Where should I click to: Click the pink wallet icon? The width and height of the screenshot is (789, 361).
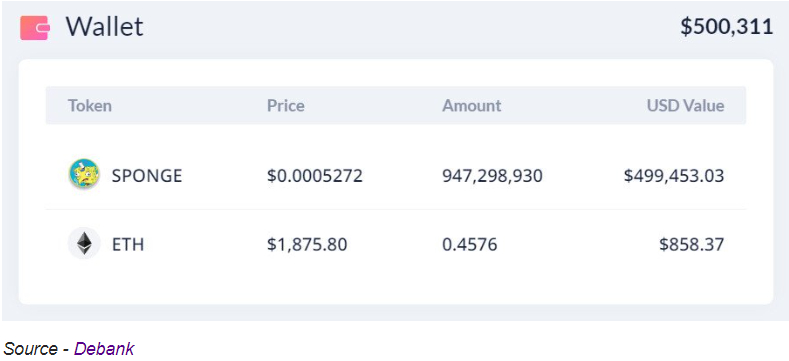35,28
